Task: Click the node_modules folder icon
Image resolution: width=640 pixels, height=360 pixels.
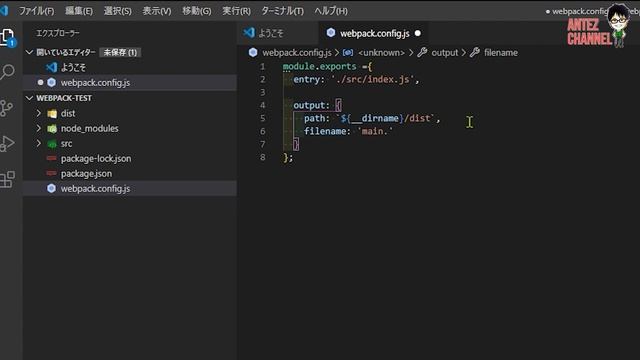Action: pos(52,129)
